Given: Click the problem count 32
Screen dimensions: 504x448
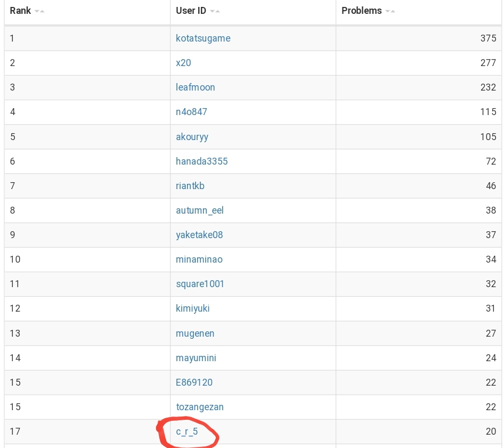Looking at the screenshot, I should click(491, 284).
